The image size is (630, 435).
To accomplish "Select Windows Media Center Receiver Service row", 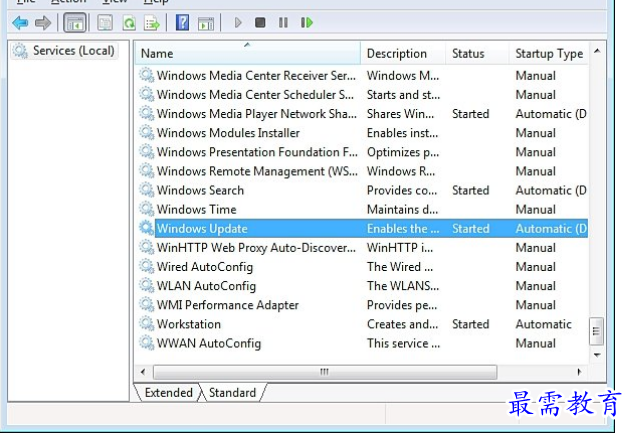I will (x=363, y=75).
